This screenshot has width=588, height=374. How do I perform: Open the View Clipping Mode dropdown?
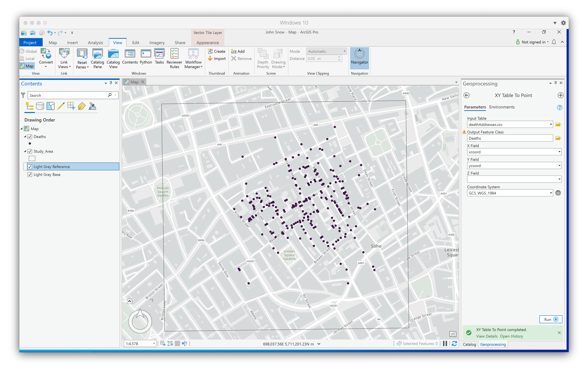coord(344,51)
